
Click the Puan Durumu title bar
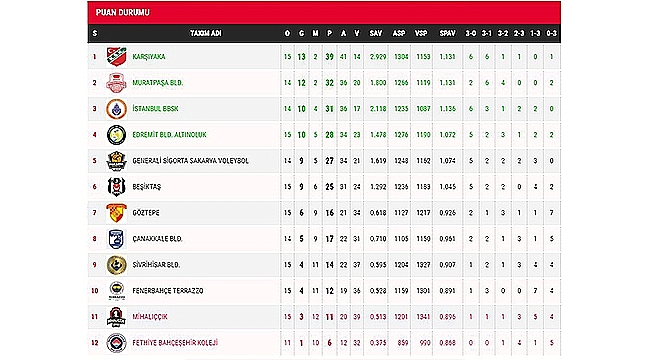pyautogui.click(x=324, y=12)
